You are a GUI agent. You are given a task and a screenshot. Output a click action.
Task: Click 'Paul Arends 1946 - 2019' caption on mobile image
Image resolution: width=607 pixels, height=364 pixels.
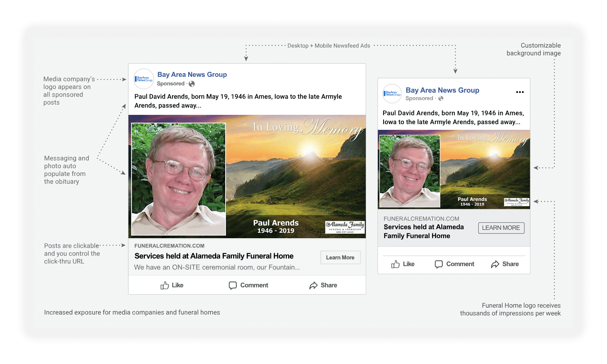(x=472, y=201)
